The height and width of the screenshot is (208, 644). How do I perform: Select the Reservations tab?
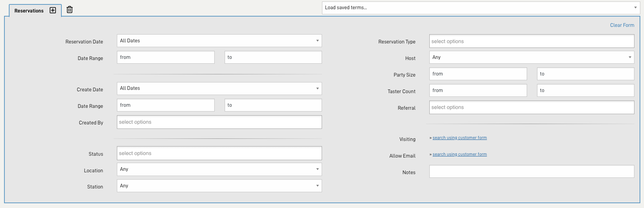pos(29,11)
